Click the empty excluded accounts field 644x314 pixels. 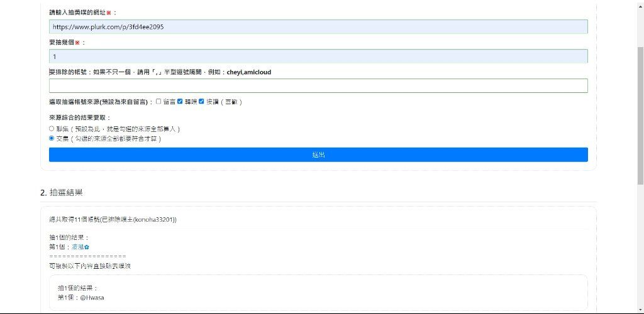click(318, 85)
